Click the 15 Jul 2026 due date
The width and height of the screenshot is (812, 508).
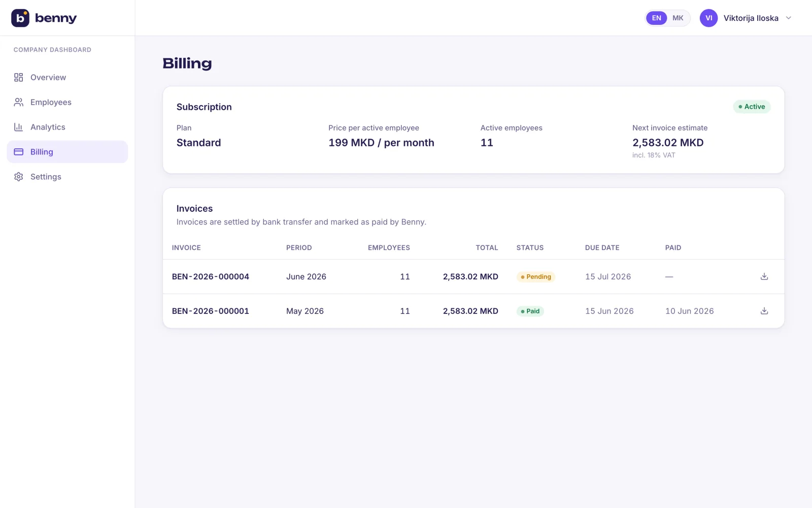point(608,277)
